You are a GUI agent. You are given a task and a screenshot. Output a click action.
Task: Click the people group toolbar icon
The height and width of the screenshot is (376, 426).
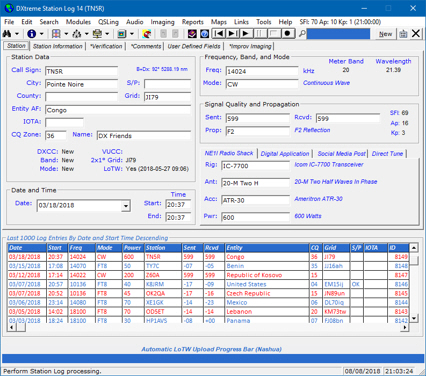77,34
